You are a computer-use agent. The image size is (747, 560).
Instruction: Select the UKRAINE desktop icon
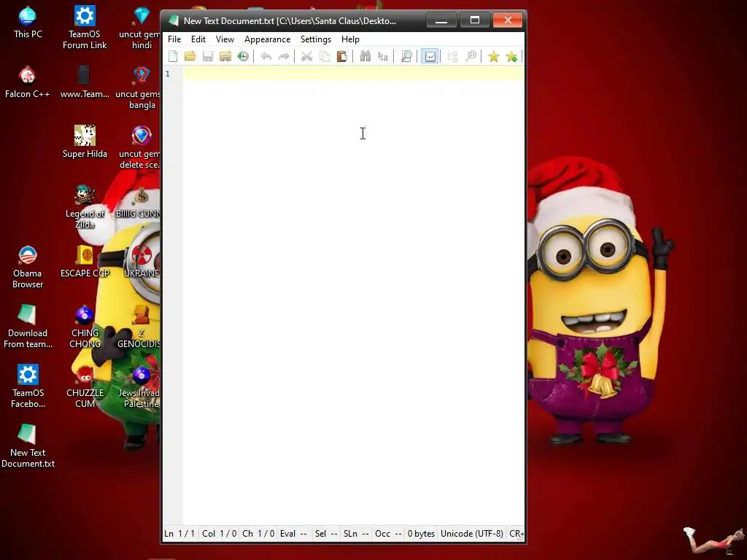pyautogui.click(x=142, y=262)
